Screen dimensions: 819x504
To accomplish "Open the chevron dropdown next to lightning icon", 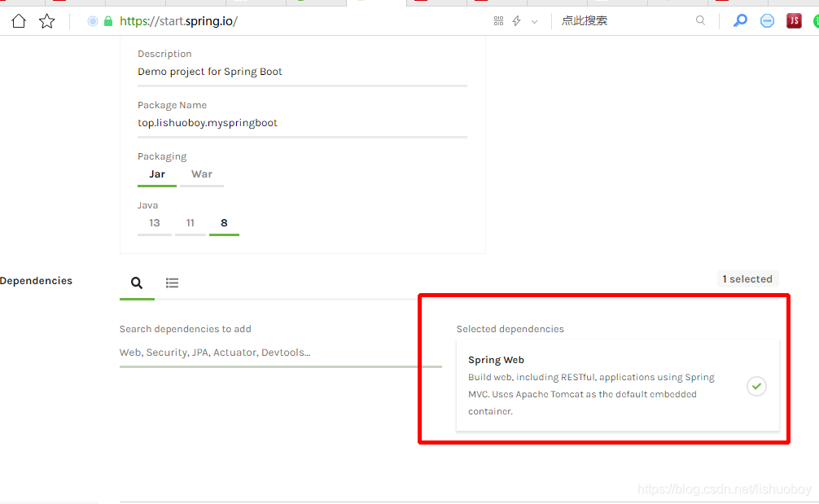I will (x=532, y=20).
